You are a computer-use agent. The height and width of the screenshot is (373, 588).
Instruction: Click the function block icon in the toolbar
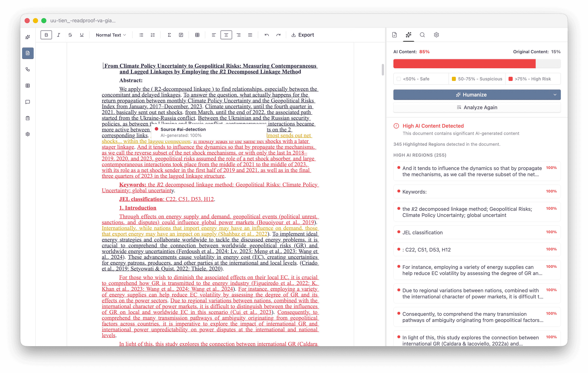click(181, 35)
